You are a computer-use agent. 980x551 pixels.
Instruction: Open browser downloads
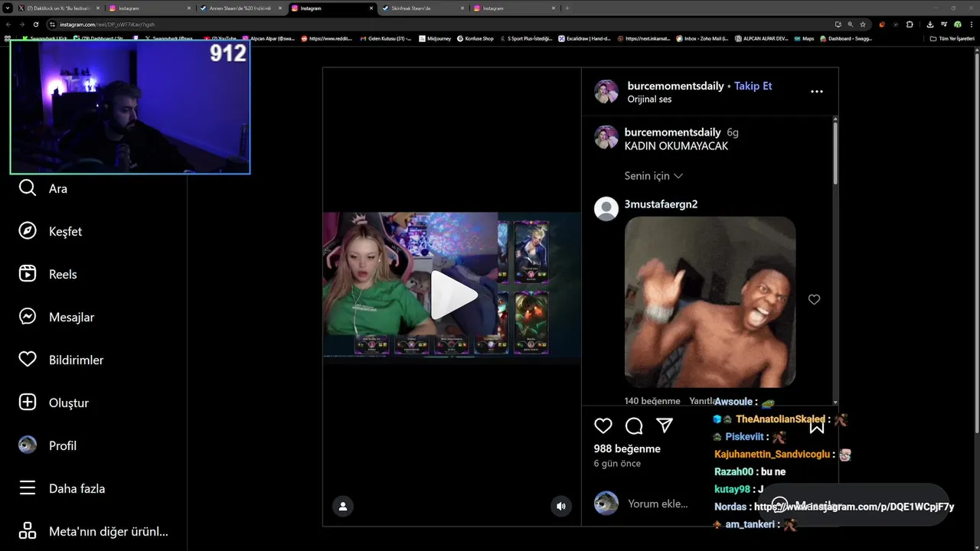[x=929, y=24]
